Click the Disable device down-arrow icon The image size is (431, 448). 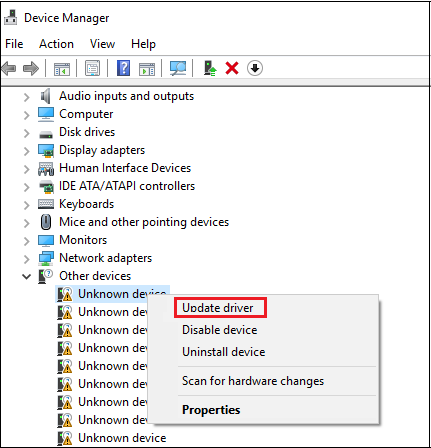point(255,68)
